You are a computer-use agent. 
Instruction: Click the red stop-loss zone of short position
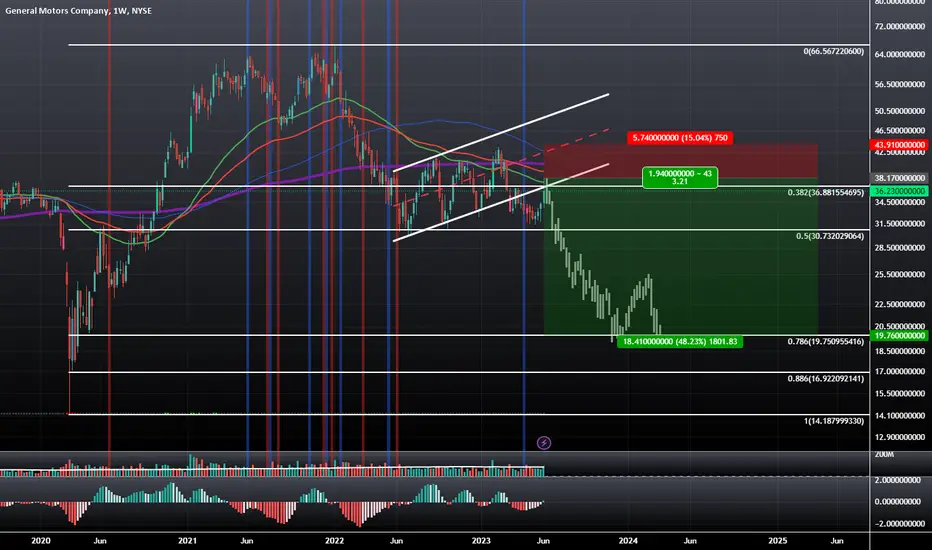point(681,161)
